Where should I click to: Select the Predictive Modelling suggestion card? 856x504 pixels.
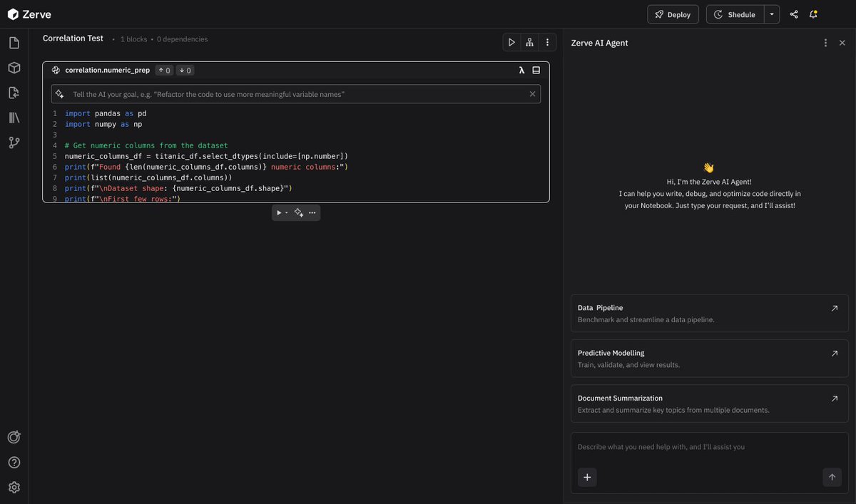click(709, 358)
